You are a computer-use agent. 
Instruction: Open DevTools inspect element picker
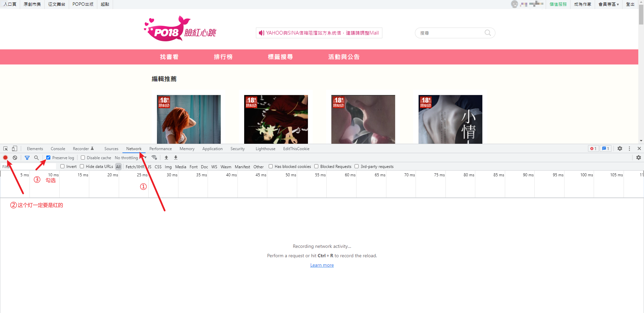click(x=6, y=148)
